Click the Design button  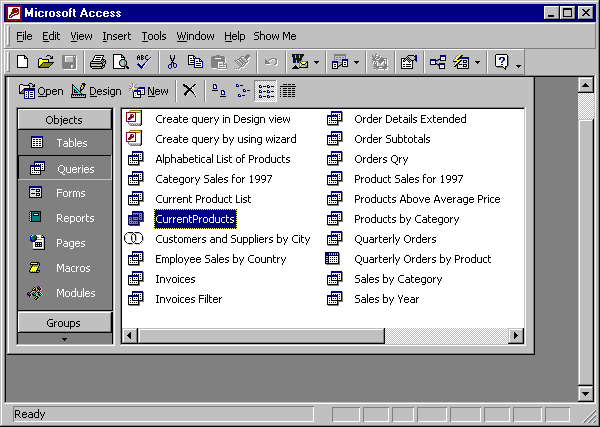click(96, 91)
